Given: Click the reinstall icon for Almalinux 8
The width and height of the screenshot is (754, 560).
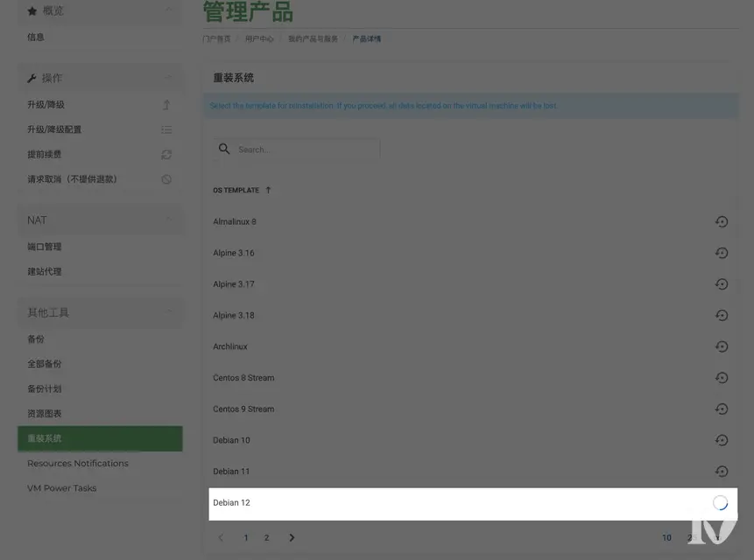Looking at the screenshot, I should 722,221.
